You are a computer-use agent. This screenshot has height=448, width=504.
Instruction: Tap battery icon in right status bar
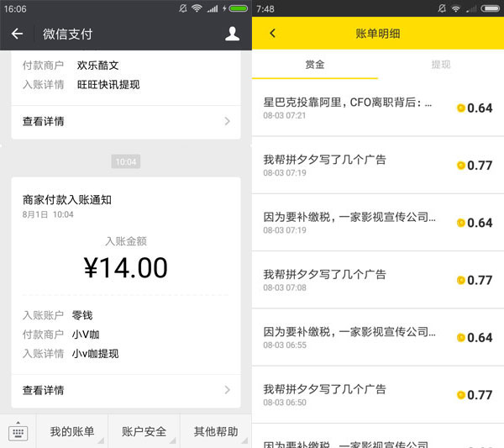(x=491, y=8)
